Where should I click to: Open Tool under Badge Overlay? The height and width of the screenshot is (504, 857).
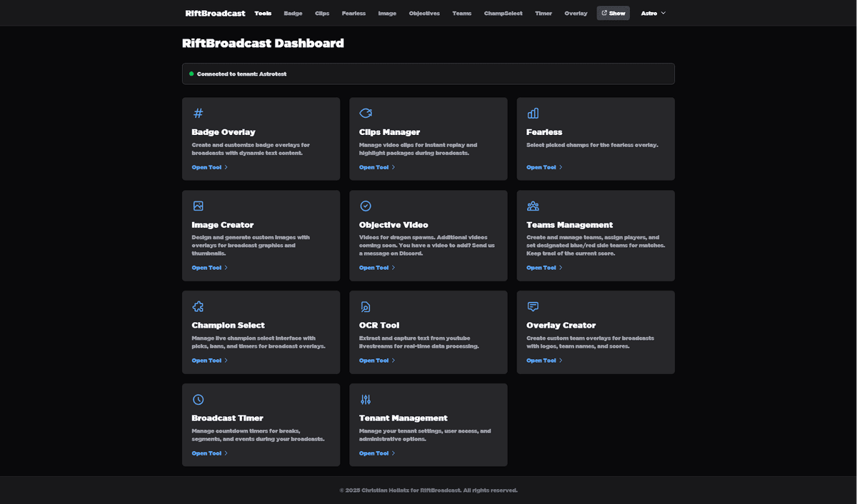tap(206, 167)
